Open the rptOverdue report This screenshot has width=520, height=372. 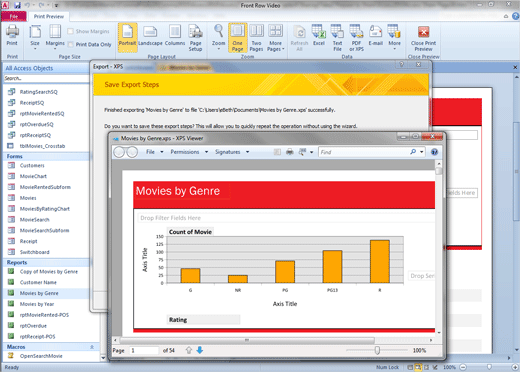33,326
